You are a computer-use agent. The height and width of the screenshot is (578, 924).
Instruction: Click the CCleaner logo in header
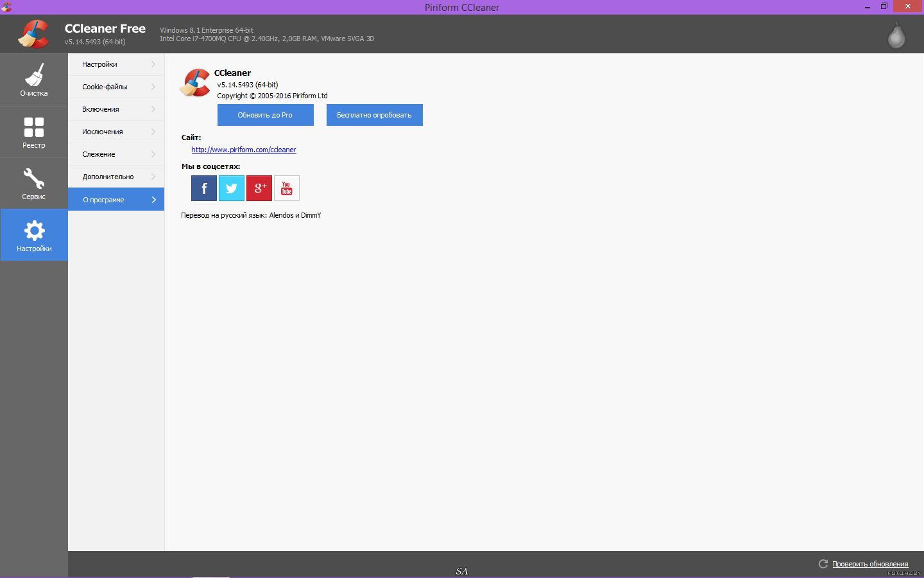[33, 34]
